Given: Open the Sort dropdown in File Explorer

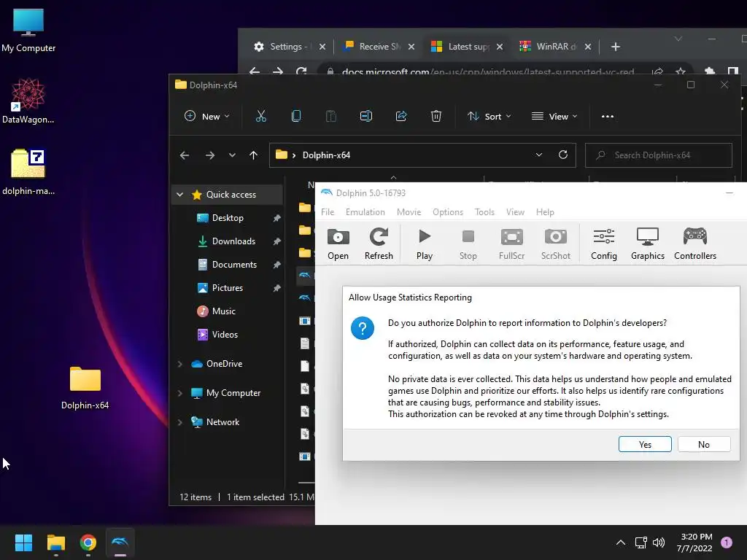Looking at the screenshot, I should (x=489, y=116).
